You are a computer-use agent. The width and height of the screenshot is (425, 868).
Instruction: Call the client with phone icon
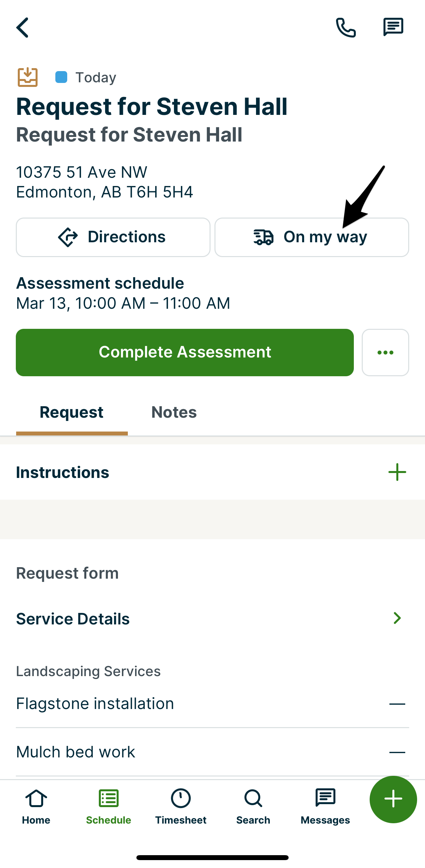point(346,28)
